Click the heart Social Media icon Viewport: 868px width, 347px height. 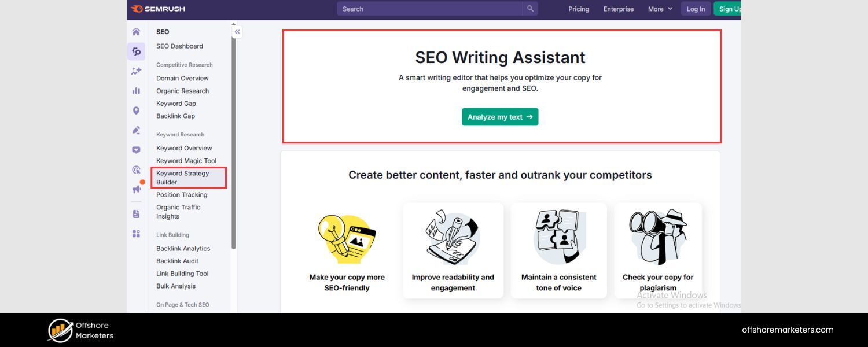tap(136, 149)
